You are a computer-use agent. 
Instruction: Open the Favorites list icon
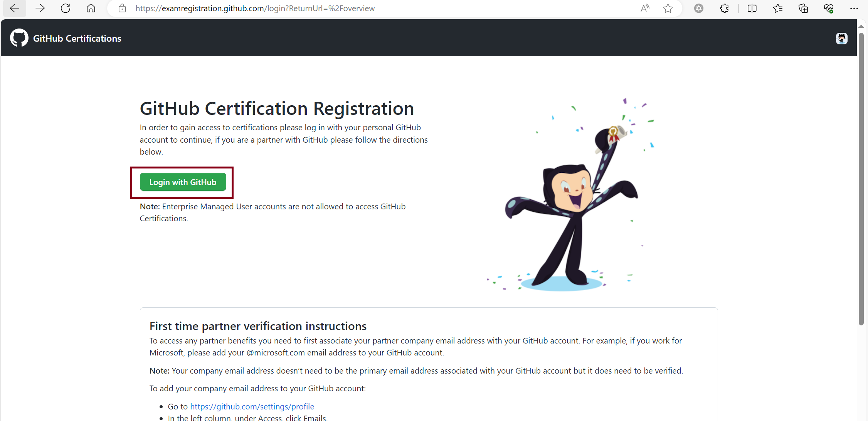tap(777, 8)
